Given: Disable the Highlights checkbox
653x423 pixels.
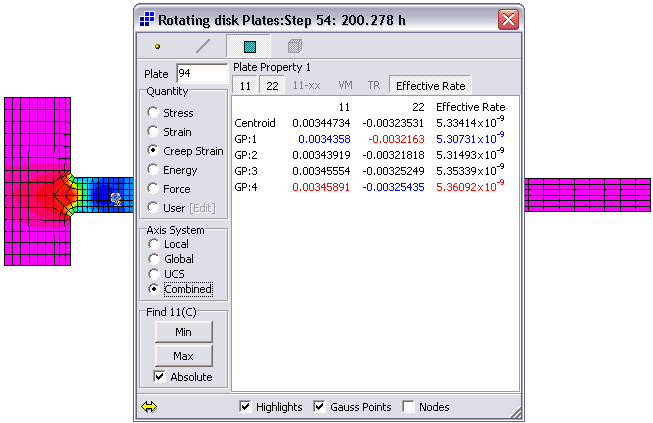Looking at the screenshot, I should 246,407.
